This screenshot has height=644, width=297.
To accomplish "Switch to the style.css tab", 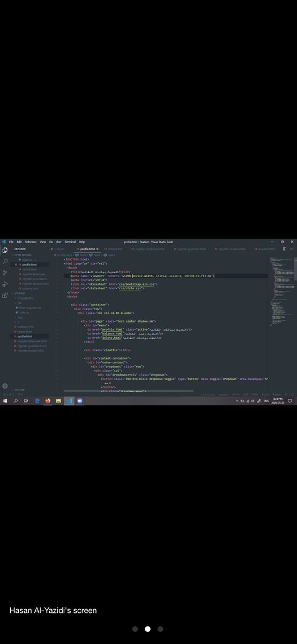I will (58, 249).
